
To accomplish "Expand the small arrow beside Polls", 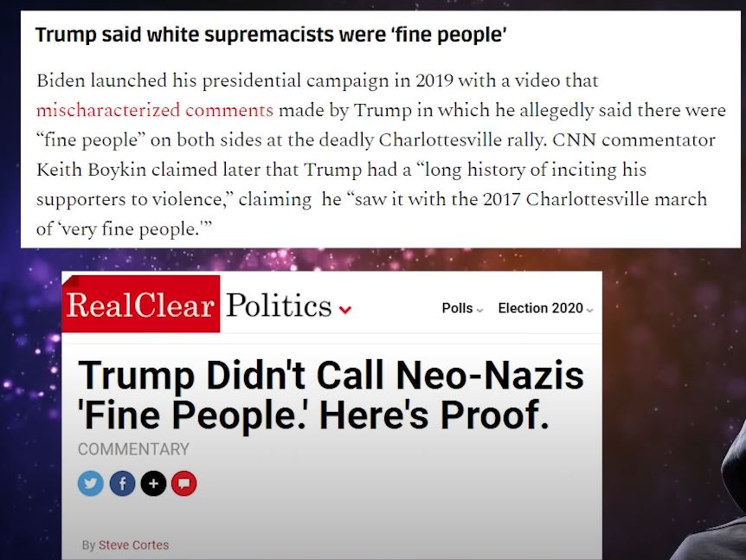I will pos(479,310).
